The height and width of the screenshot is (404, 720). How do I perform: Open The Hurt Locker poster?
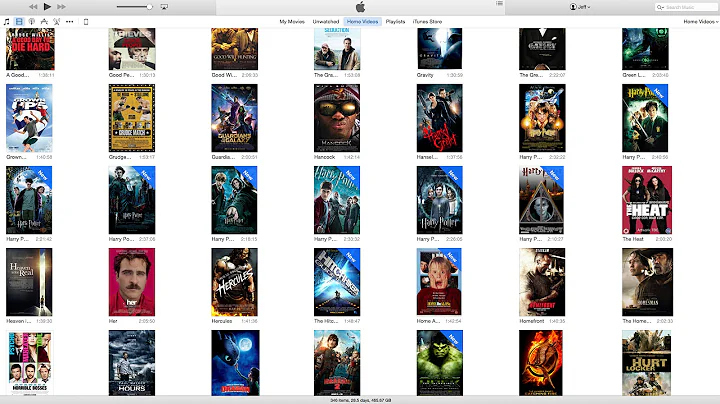point(647,363)
